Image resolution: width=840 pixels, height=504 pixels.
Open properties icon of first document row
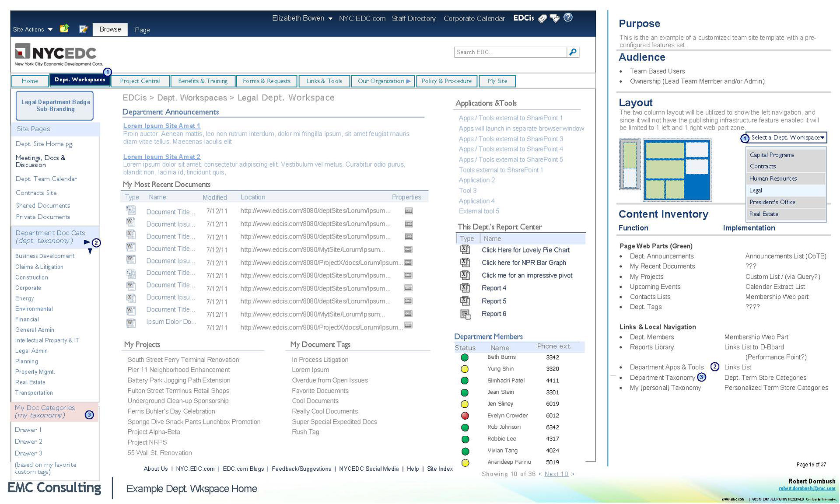[408, 211]
